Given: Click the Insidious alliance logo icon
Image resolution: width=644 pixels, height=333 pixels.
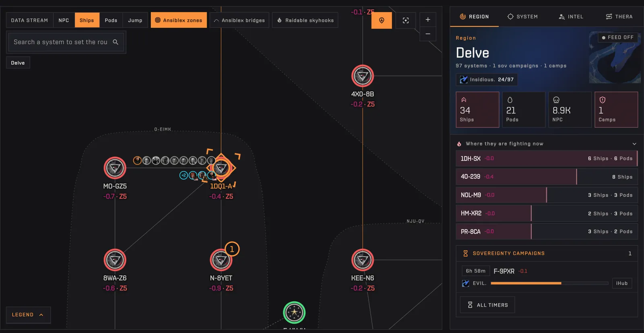Looking at the screenshot, I should 464,80.
